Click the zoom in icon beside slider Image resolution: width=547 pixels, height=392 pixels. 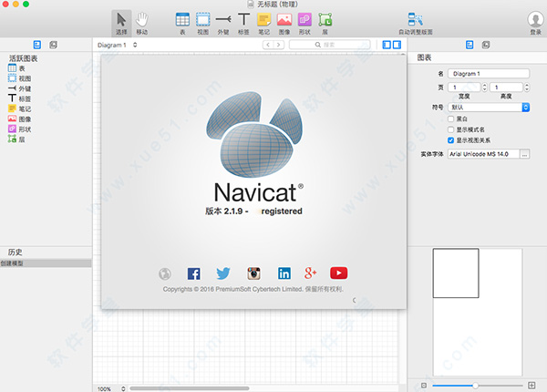coord(532,386)
